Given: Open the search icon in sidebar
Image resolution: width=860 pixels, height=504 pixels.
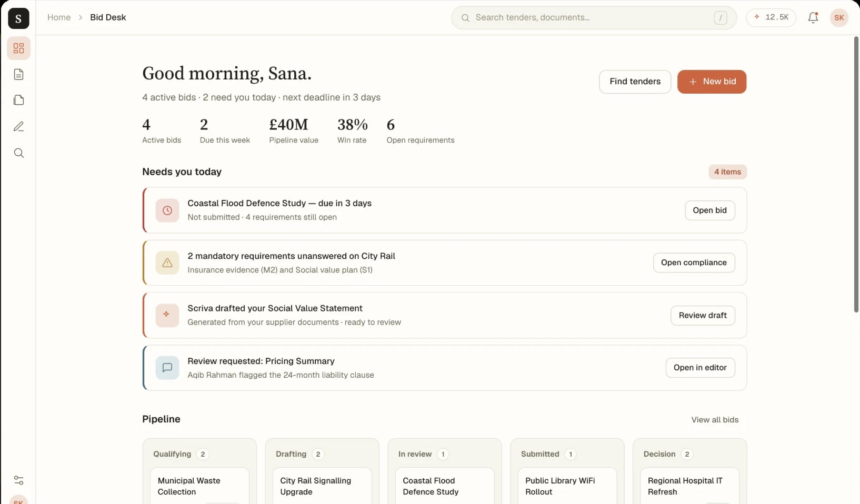Looking at the screenshot, I should [19, 153].
